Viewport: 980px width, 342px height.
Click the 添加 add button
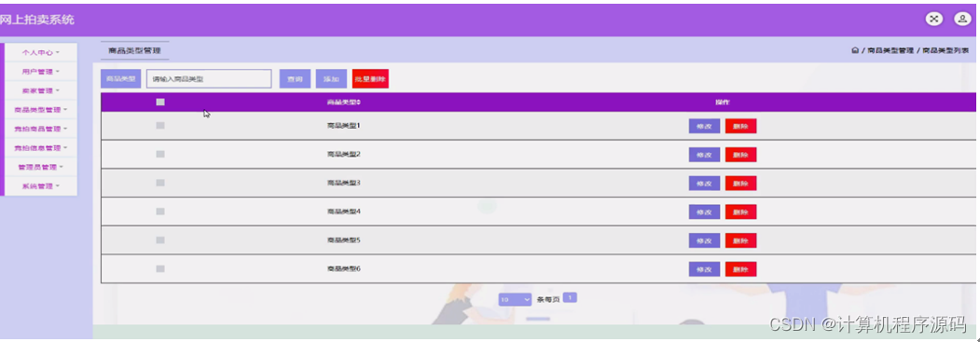pyautogui.click(x=331, y=78)
